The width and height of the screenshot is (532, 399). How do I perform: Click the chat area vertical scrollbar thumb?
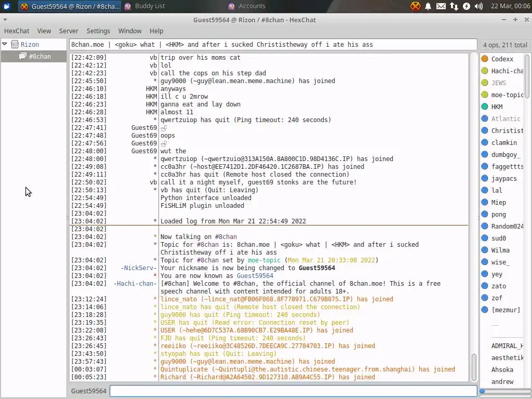point(474,367)
